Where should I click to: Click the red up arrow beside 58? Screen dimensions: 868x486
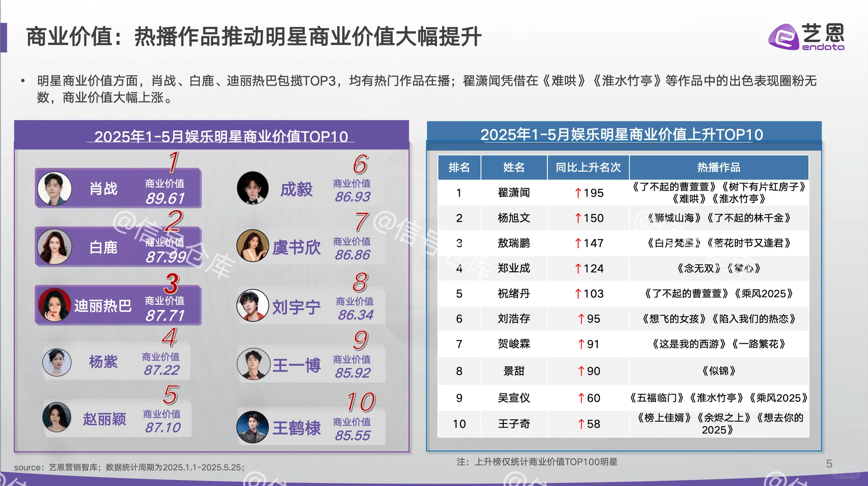(x=581, y=424)
